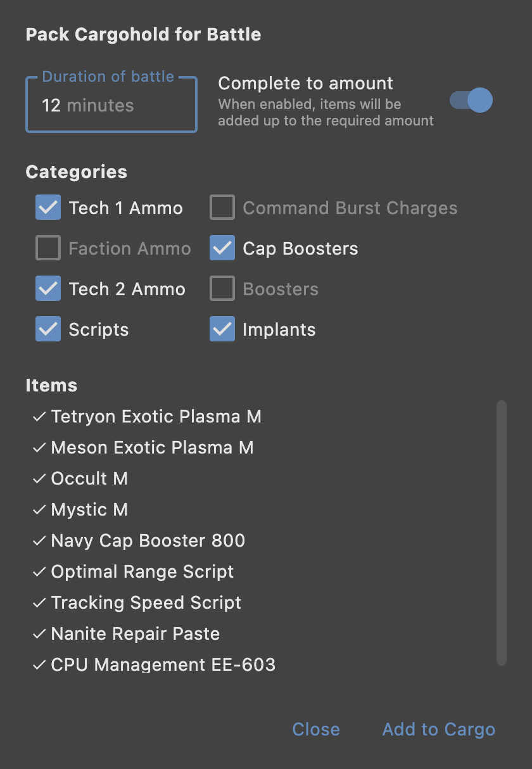Click the Items list scrollbar
532x769 pixels.
pyautogui.click(x=501, y=532)
